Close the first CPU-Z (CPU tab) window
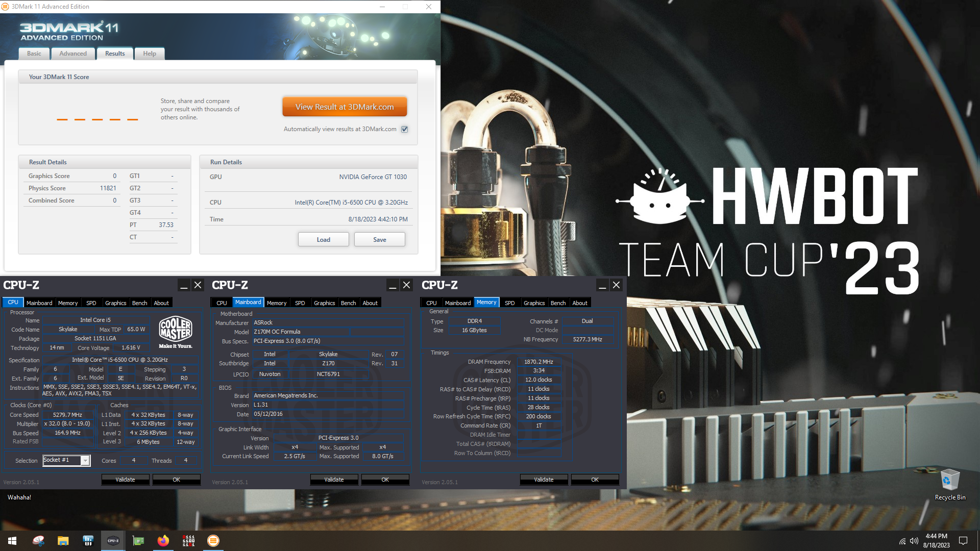980x551 pixels. tap(198, 285)
